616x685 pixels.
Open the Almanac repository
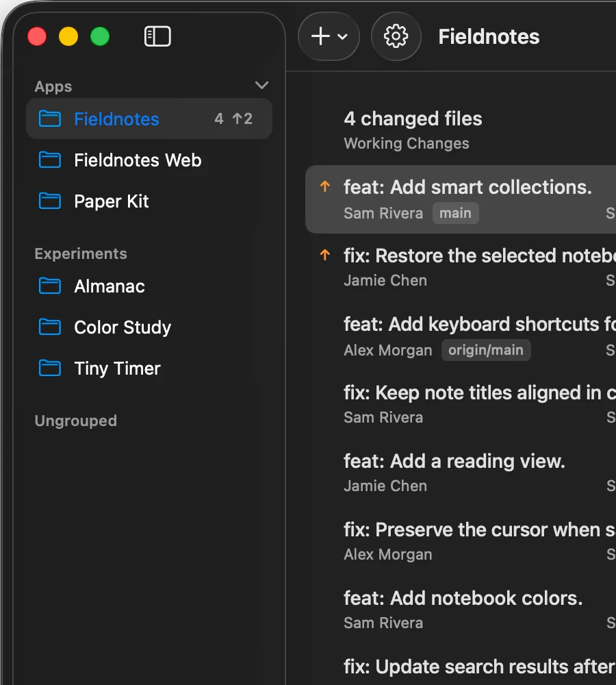pyautogui.click(x=149, y=286)
